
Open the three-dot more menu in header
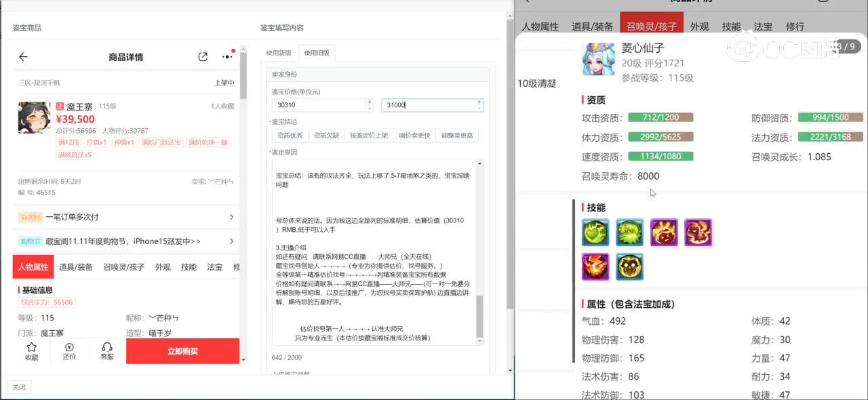click(227, 57)
